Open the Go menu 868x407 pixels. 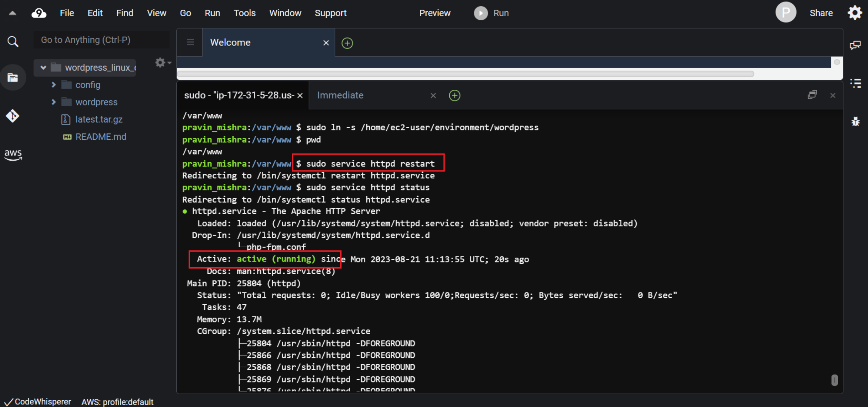(x=185, y=13)
